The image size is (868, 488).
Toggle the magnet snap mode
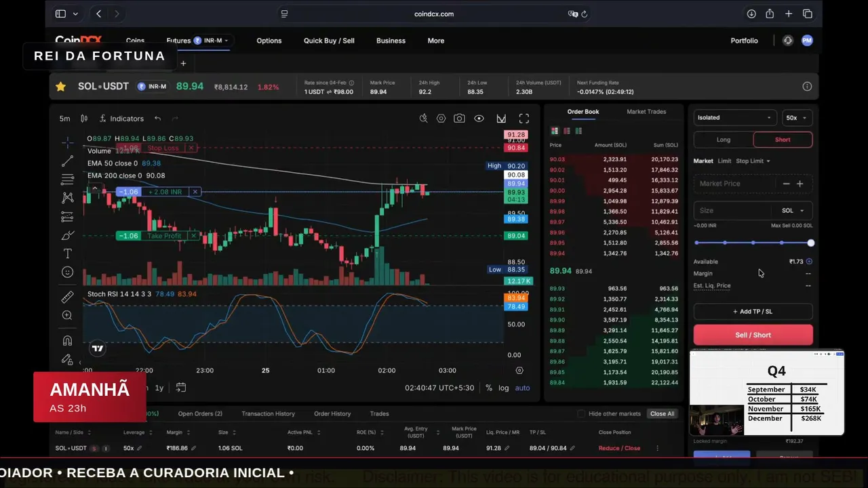click(x=68, y=340)
